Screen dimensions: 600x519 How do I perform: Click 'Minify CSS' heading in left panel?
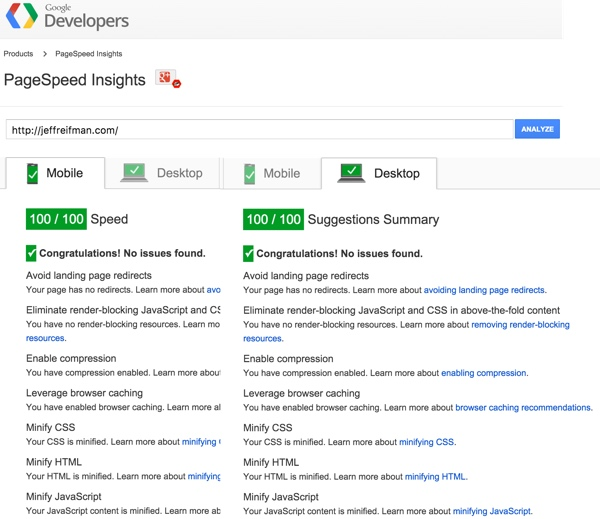click(x=51, y=427)
